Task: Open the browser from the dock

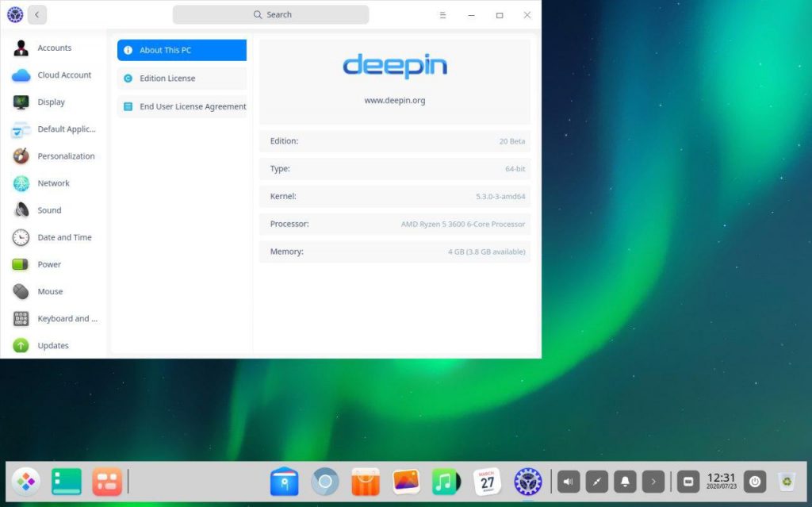Action: [x=324, y=482]
